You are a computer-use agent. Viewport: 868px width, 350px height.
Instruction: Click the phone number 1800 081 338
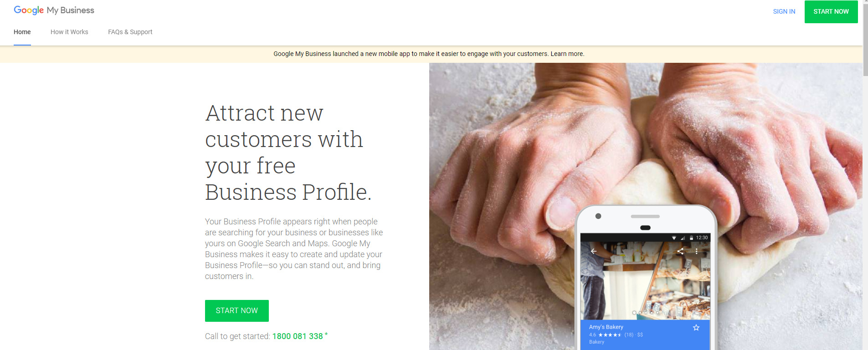(x=298, y=336)
